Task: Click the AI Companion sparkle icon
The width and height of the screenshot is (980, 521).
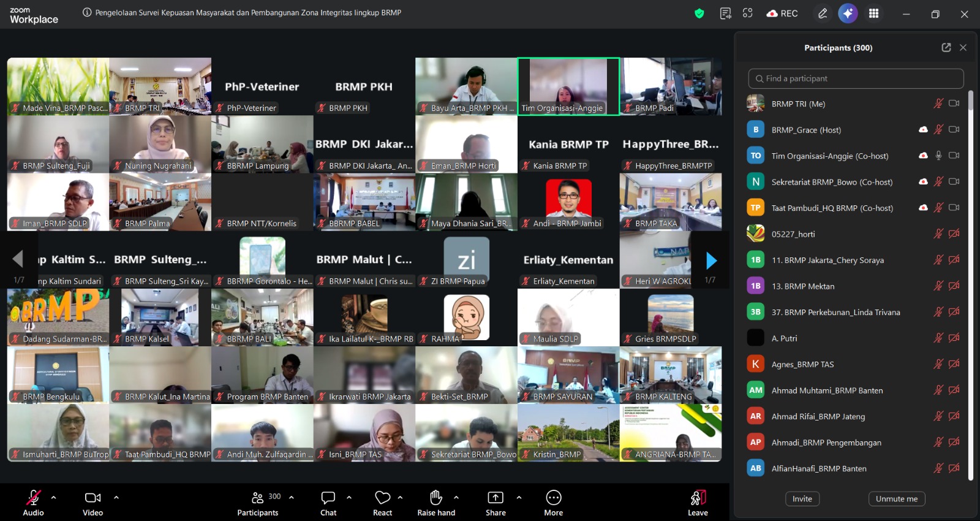Action: point(848,13)
